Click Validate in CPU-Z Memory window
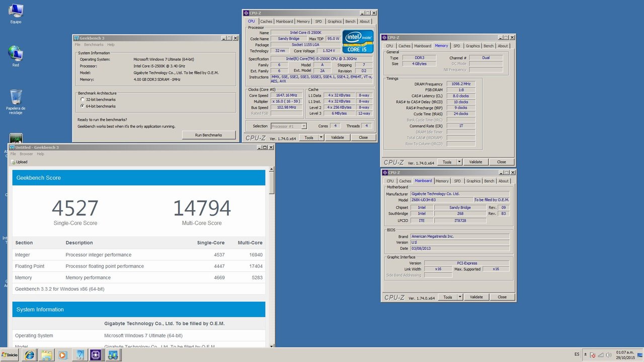The image size is (644, 362). click(x=475, y=162)
